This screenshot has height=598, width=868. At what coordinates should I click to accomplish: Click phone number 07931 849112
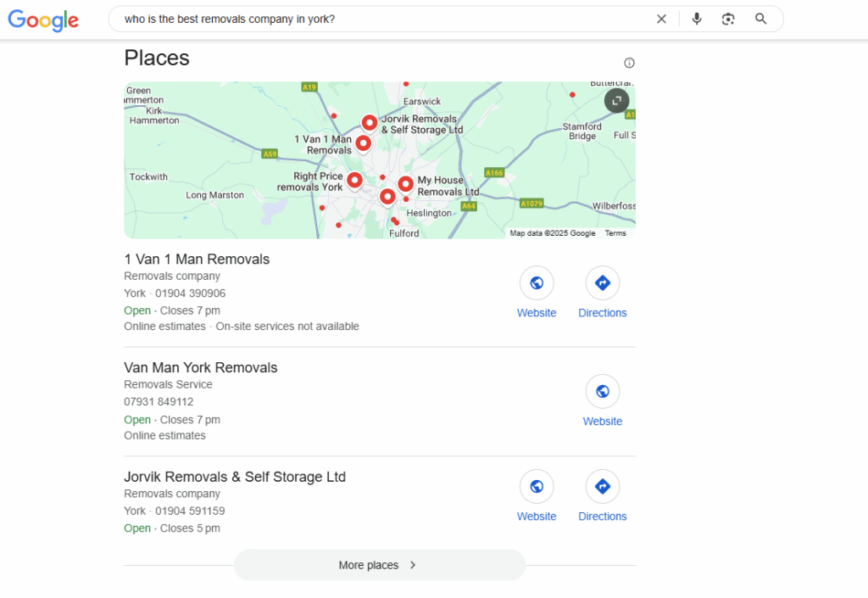pos(159,402)
